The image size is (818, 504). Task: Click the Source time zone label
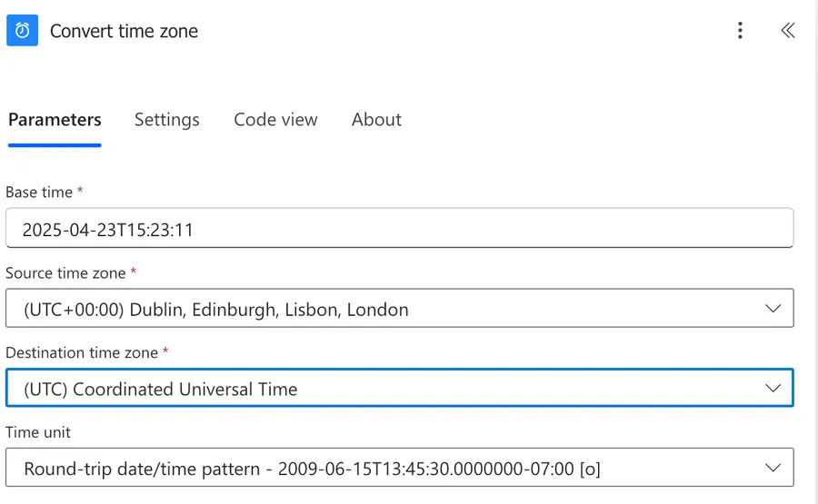tap(67, 272)
